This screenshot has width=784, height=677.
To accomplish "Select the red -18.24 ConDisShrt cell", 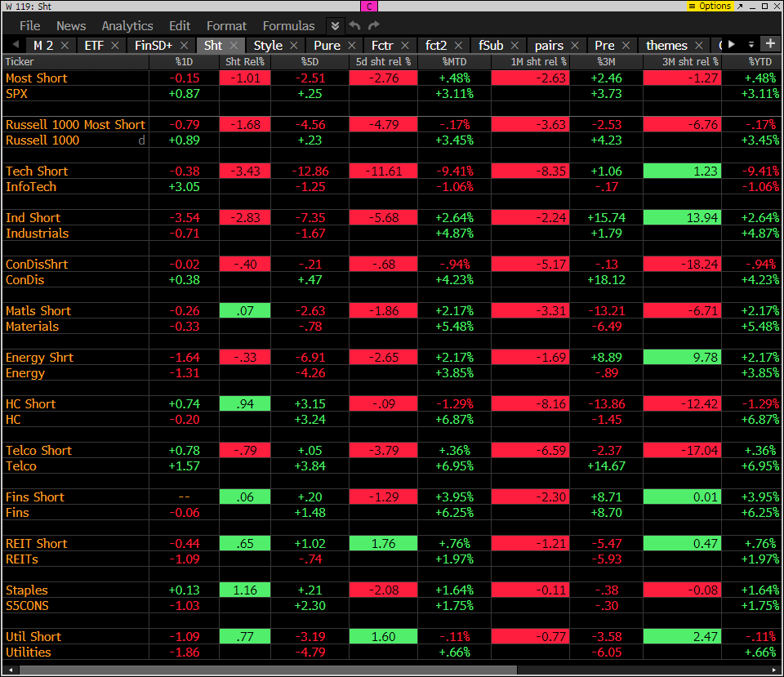I will (x=682, y=264).
